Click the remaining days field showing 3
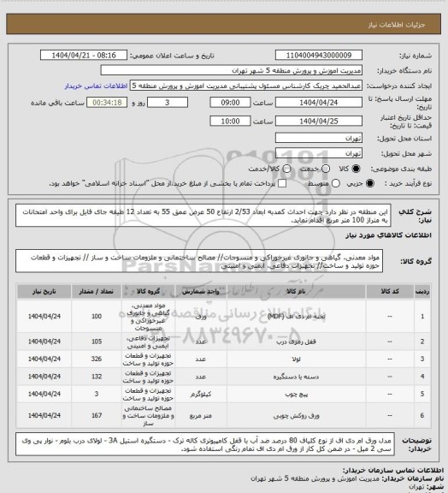Screen dimensions: 448x493 (x=168, y=103)
